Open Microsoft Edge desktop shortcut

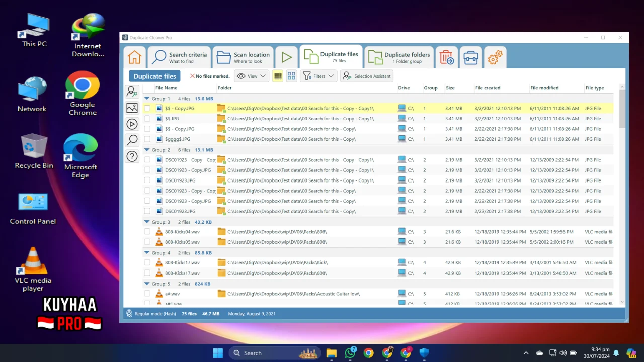pos(80,156)
